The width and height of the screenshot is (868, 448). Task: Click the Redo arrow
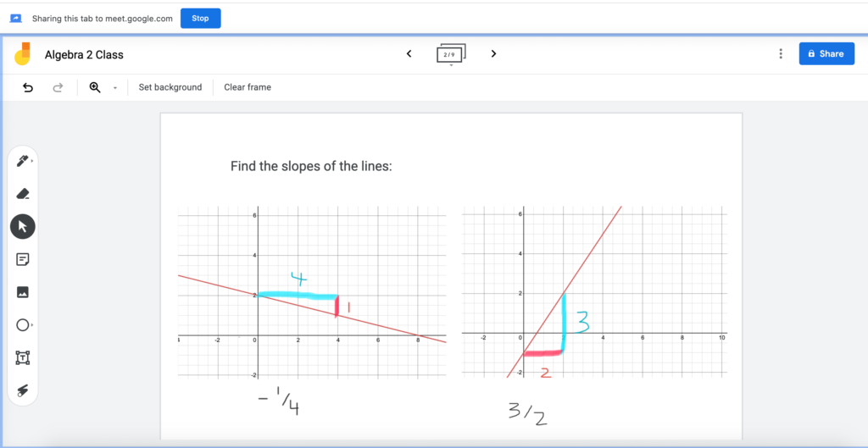58,87
